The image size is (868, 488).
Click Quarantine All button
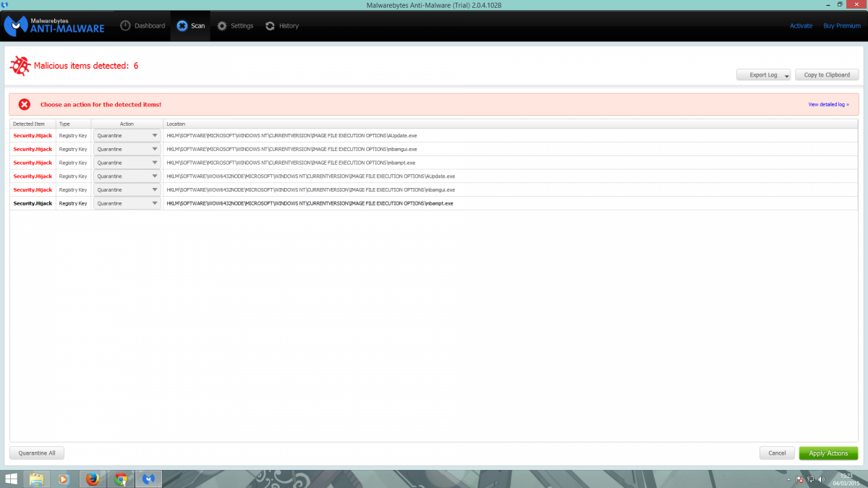(37, 453)
